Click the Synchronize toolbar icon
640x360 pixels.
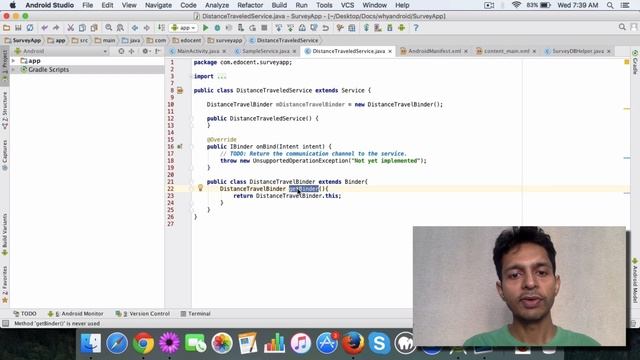pyautogui.click(x=30, y=28)
